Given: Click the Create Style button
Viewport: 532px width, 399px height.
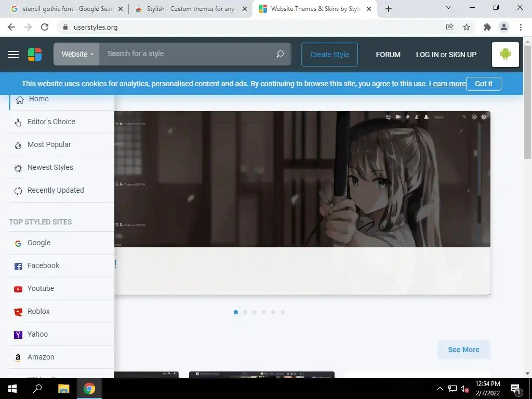Looking at the screenshot, I should click(x=329, y=55).
